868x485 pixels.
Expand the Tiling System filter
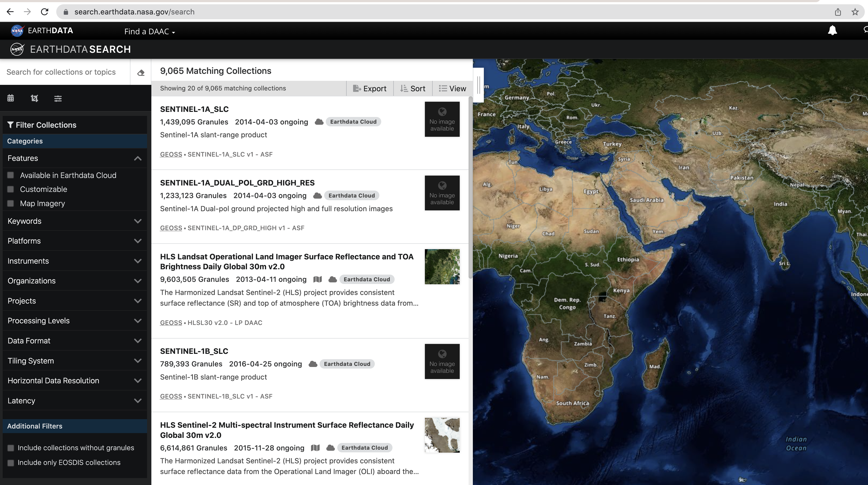point(75,361)
